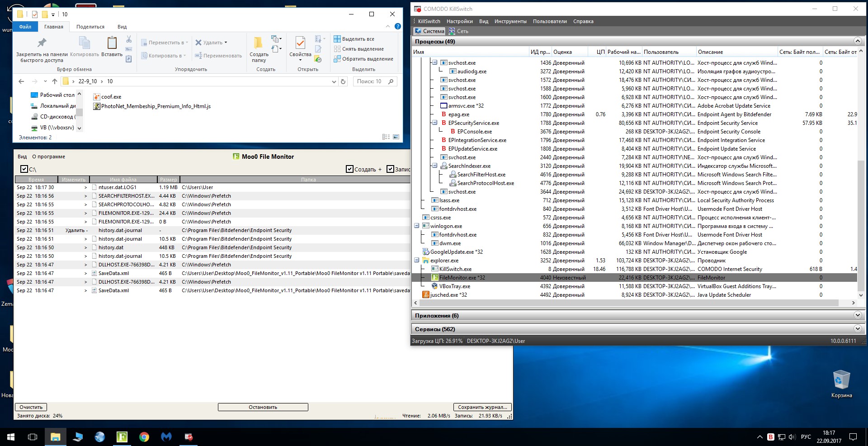Click the Остановить button
This screenshot has width=868, height=446.
(x=263, y=407)
